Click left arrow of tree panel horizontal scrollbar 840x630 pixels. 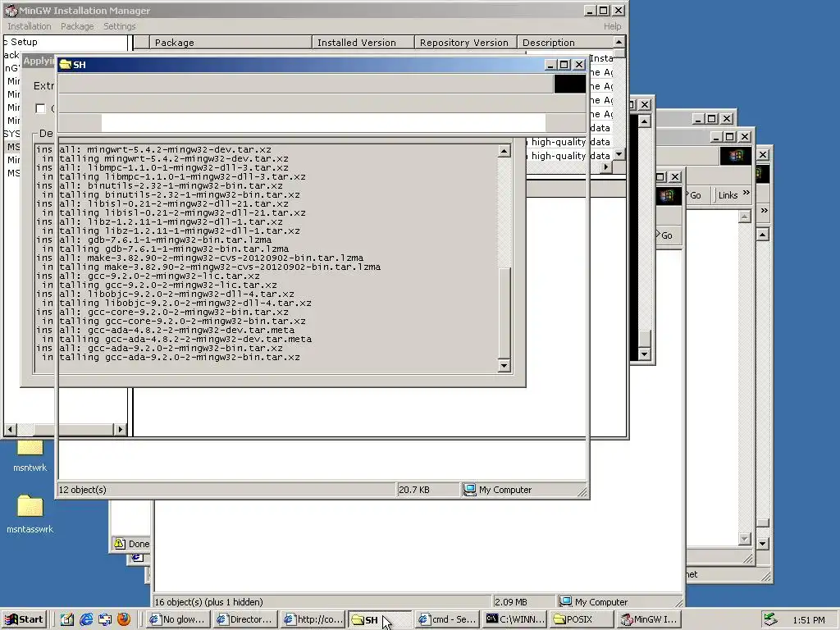click(x=10, y=429)
